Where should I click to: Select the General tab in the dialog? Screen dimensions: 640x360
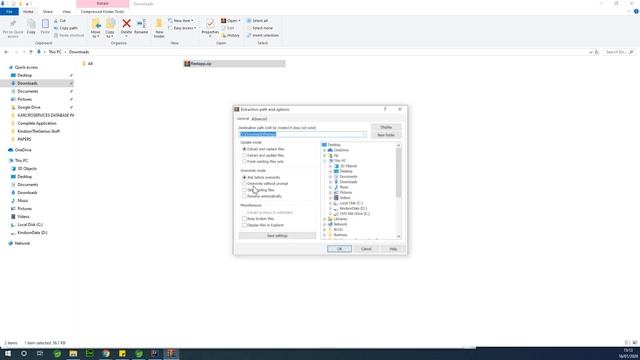[x=243, y=119]
